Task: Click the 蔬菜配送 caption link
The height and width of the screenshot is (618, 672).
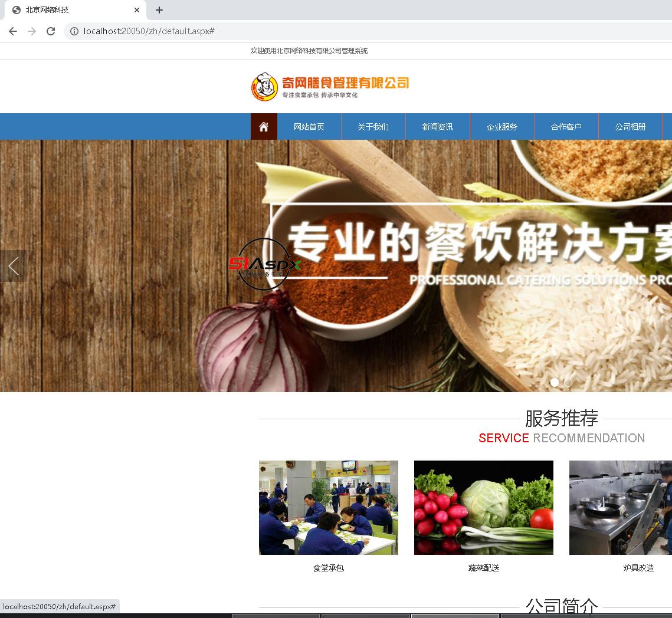Action: pyautogui.click(x=484, y=568)
